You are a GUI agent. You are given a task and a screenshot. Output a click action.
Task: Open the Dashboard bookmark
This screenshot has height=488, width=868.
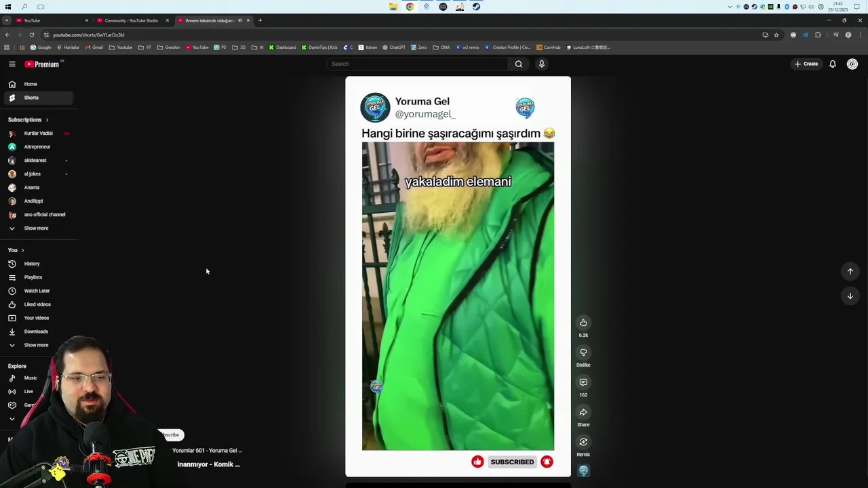click(282, 47)
